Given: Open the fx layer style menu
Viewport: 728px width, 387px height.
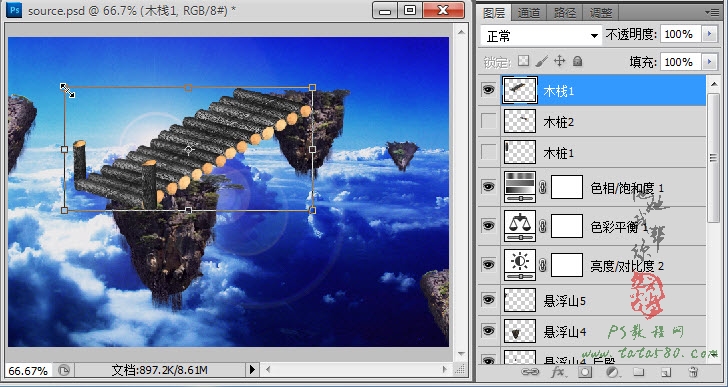Looking at the screenshot, I should 558,372.
